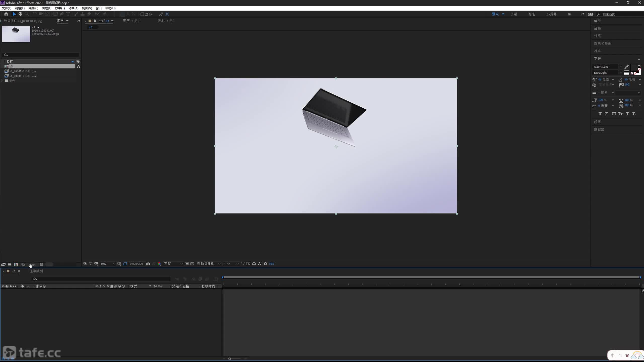
Task: Select the Puppet Pin tool
Action: 105,14
